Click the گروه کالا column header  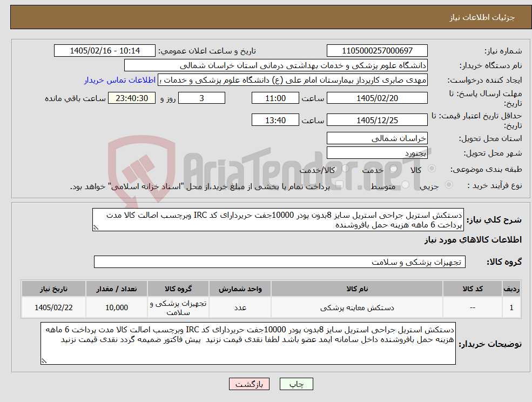click(178, 289)
